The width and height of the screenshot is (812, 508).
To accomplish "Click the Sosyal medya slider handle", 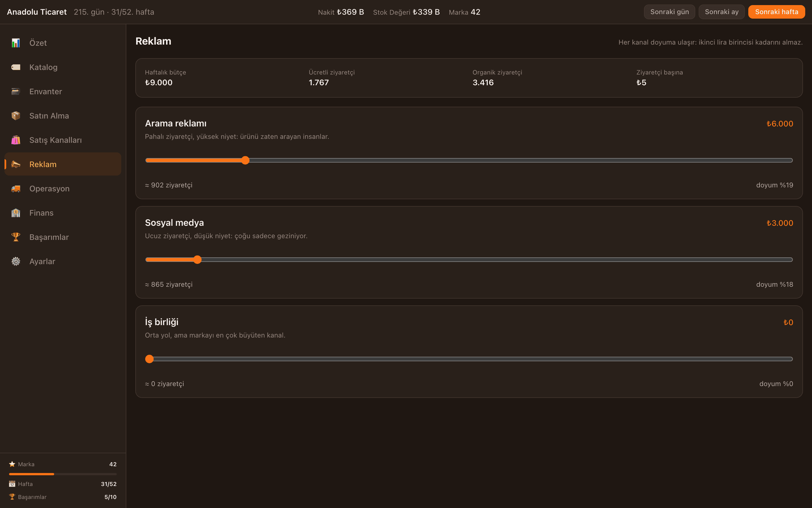I will pos(197,260).
